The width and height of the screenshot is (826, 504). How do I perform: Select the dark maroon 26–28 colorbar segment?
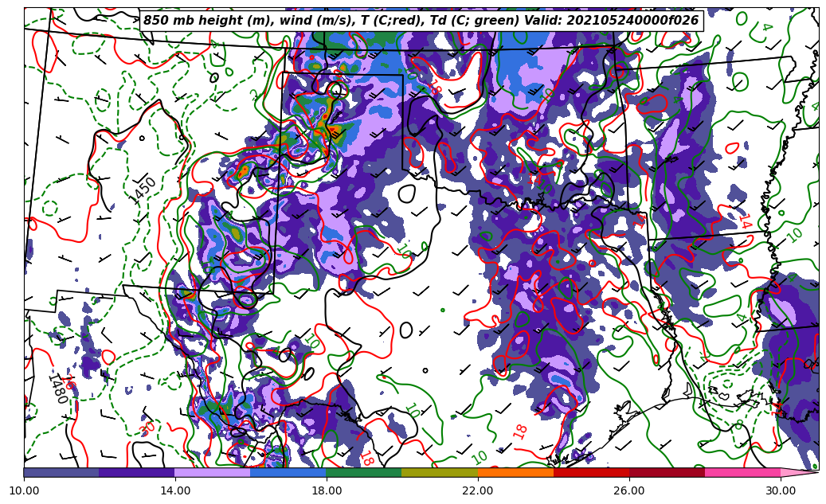pyautogui.click(x=667, y=472)
